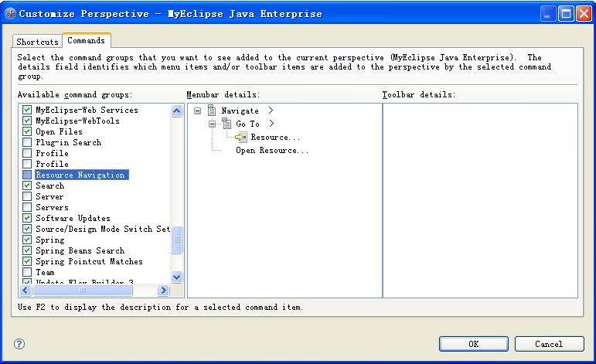Click inside the Toolbar details panel
Viewport: 596px width, 364px height.
[x=480, y=200]
